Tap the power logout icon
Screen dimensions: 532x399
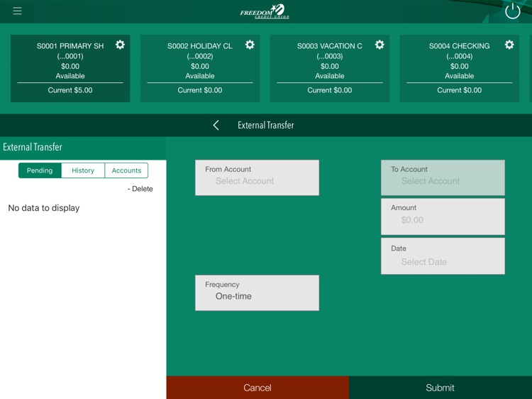pyautogui.click(x=512, y=11)
